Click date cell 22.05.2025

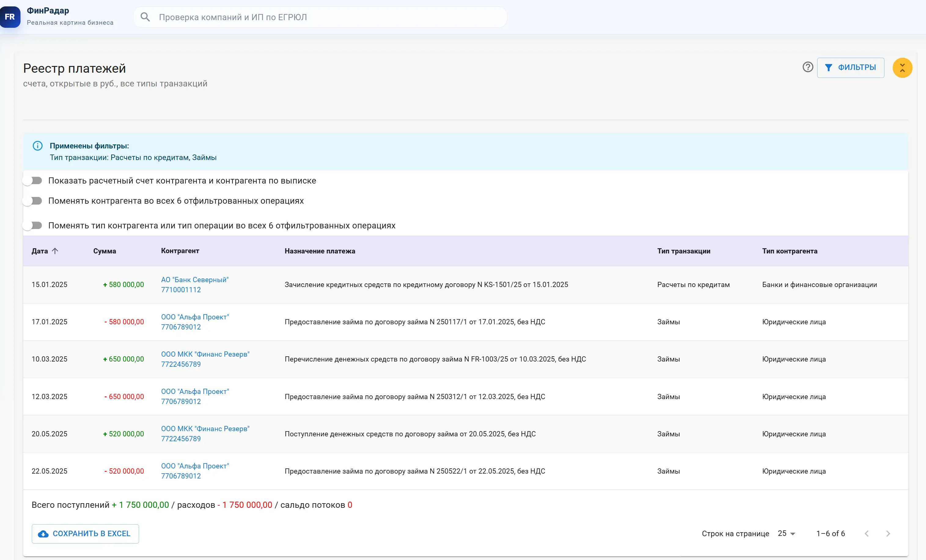[49, 471]
